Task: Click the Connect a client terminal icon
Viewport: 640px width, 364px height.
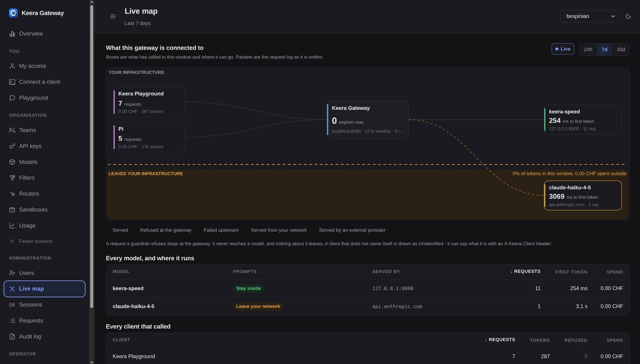Action: [x=12, y=82]
